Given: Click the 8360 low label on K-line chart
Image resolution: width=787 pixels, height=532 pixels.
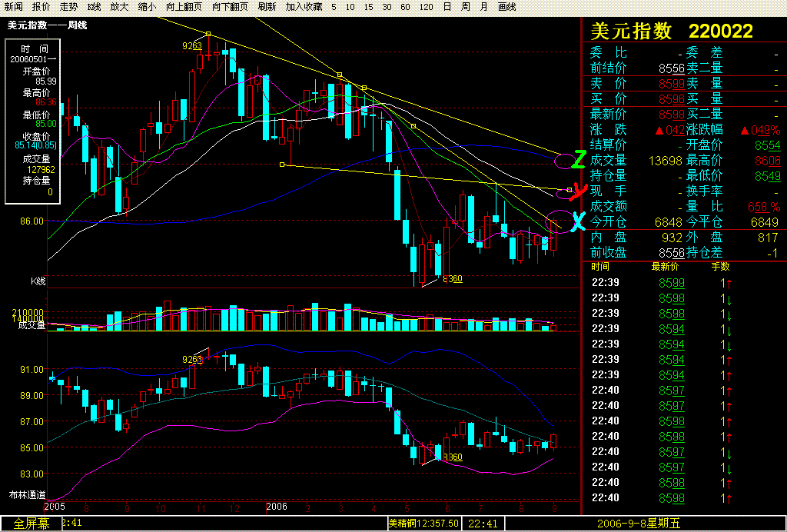Looking at the screenshot, I should click(453, 278).
